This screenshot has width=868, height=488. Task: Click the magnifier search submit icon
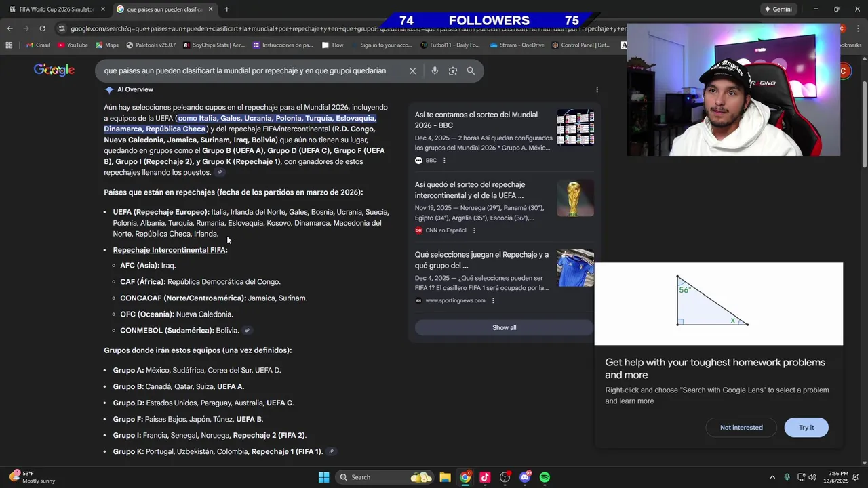[471, 70]
